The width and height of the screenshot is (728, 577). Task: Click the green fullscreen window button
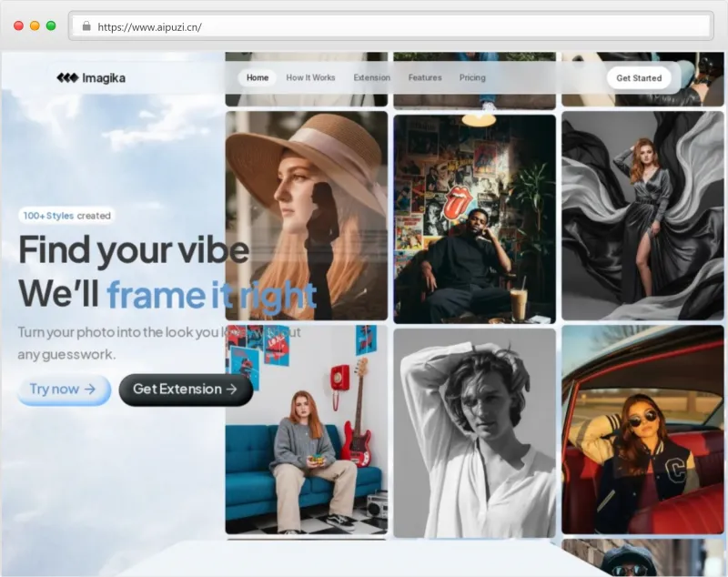pos(51,25)
